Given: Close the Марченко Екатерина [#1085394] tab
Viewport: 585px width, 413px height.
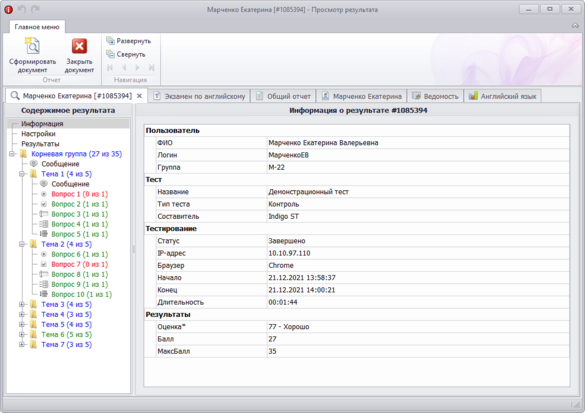Looking at the screenshot, I should click(139, 96).
